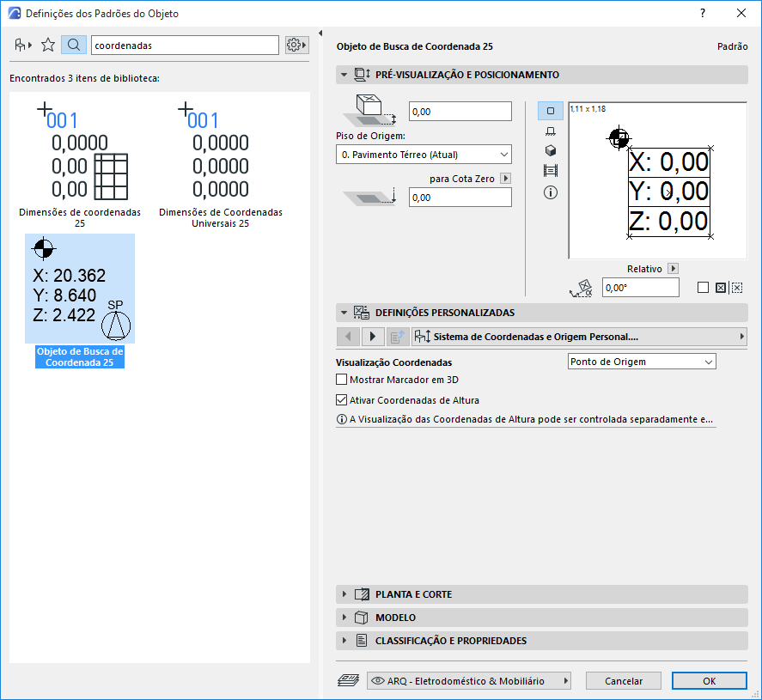This screenshot has height=700, width=762.
Task: Click the A Visualização das Coordenadas de Altura note
Action: [x=531, y=419]
